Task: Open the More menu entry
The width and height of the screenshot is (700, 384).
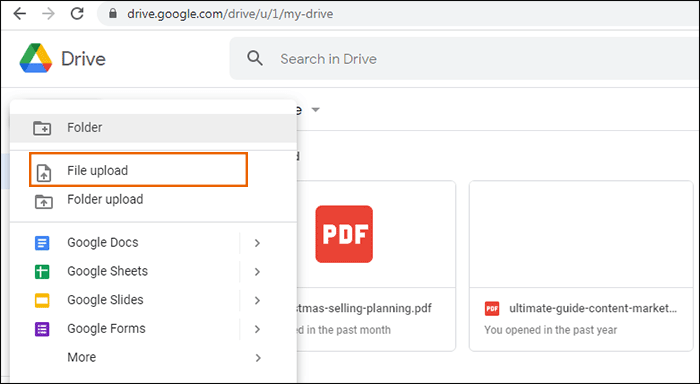Action: click(153, 358)
